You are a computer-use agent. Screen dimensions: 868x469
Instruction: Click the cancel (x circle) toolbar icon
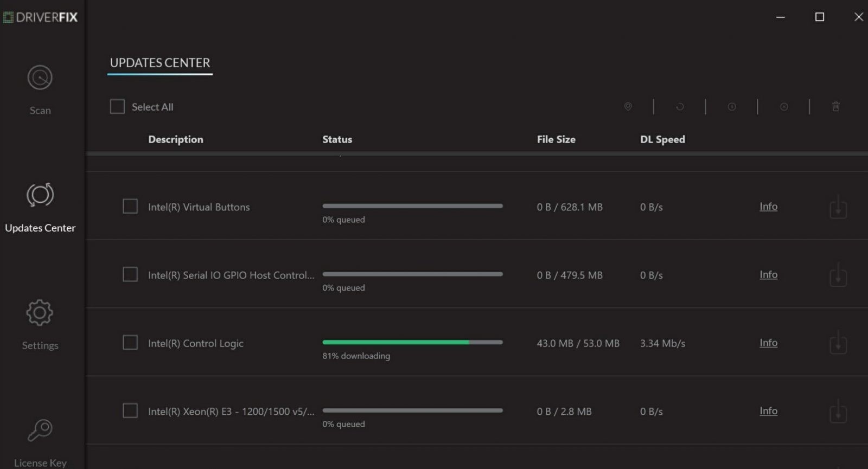pyautogui.click(x=784, y=107)
